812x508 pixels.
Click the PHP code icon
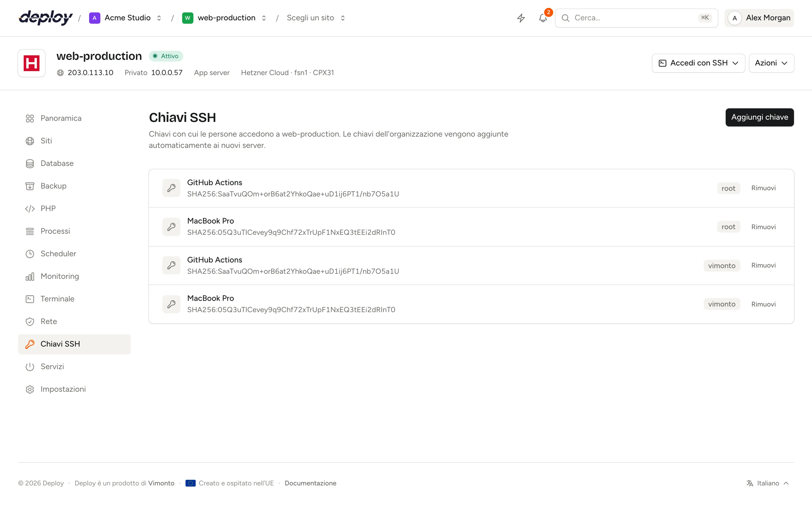(x=30, y=209)
